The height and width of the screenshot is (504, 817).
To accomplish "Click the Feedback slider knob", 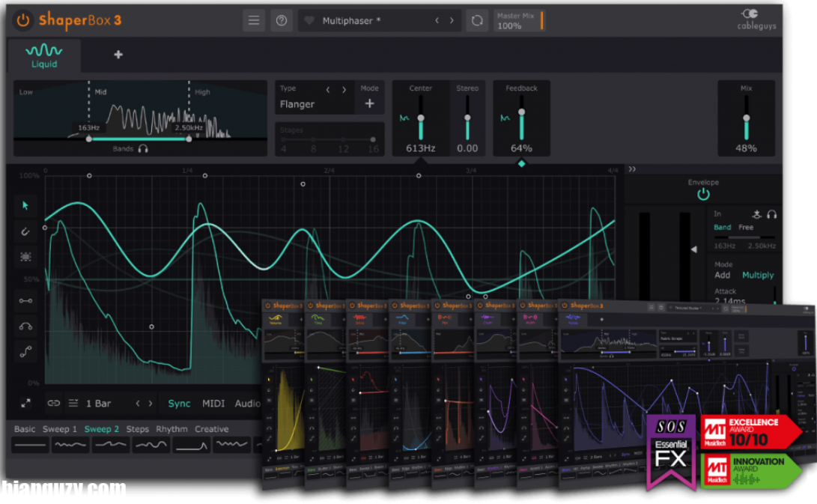I will coord(521,112).
